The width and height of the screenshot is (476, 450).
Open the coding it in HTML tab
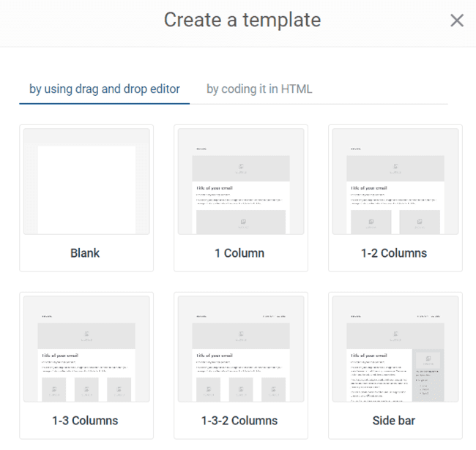coord(259,89)
